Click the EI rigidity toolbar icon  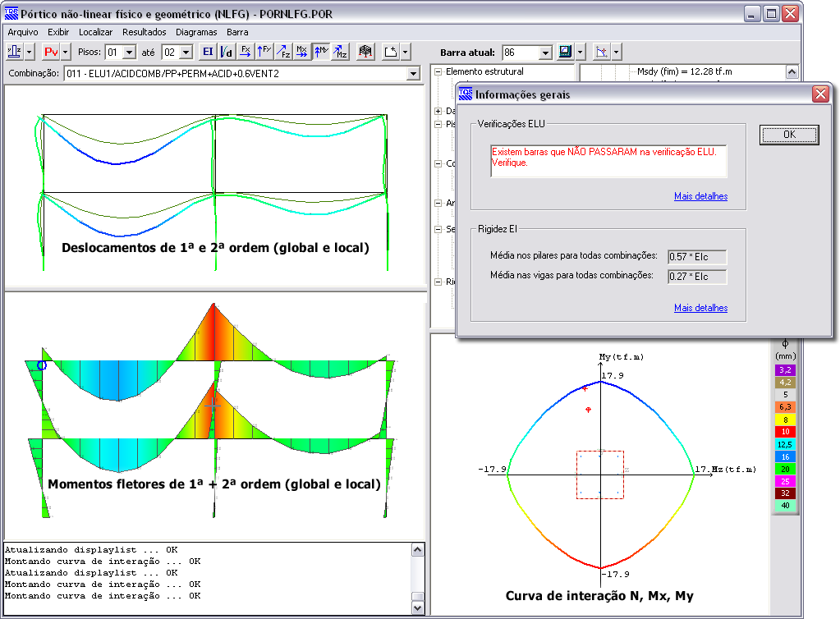(x=208, y=52)
